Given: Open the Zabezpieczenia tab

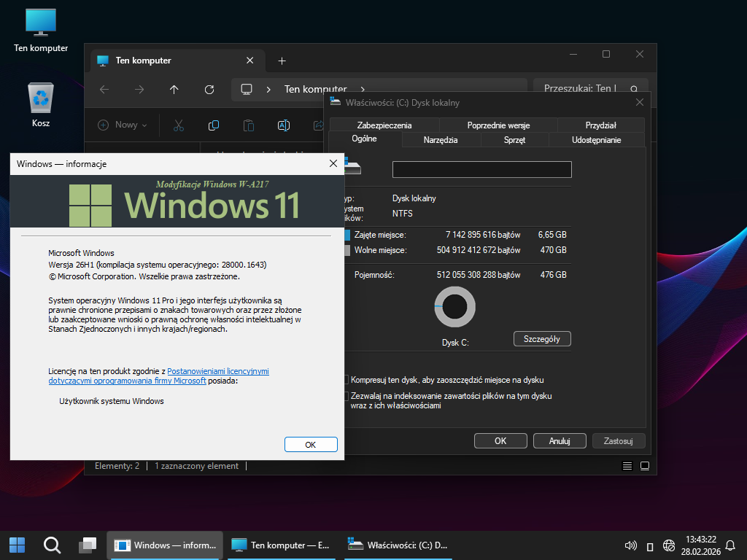Looking at the screenshot, I should pyautogui.click(x=384, y=125).
